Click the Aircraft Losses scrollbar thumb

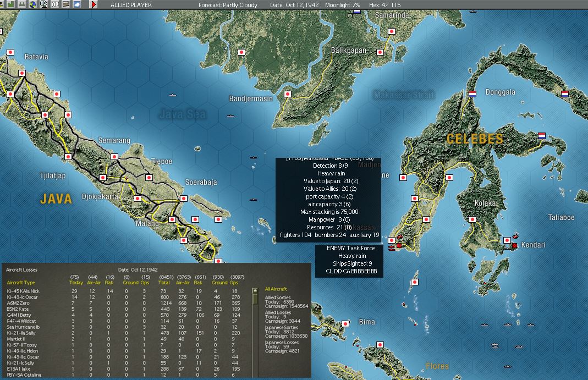255,299
